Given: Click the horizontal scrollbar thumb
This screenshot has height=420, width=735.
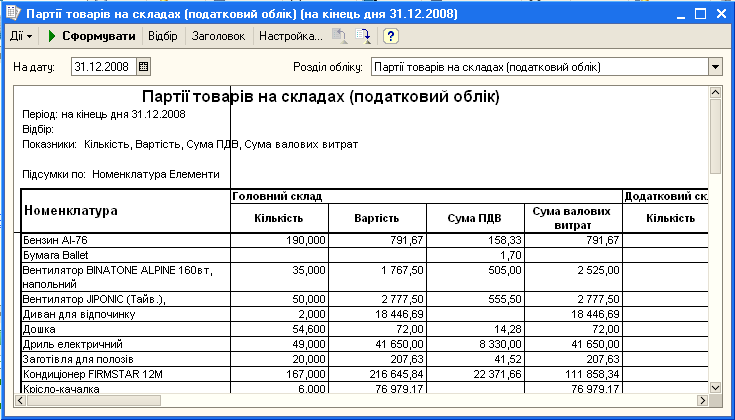Looking at the screenshot, I should [x=94, y=400].
